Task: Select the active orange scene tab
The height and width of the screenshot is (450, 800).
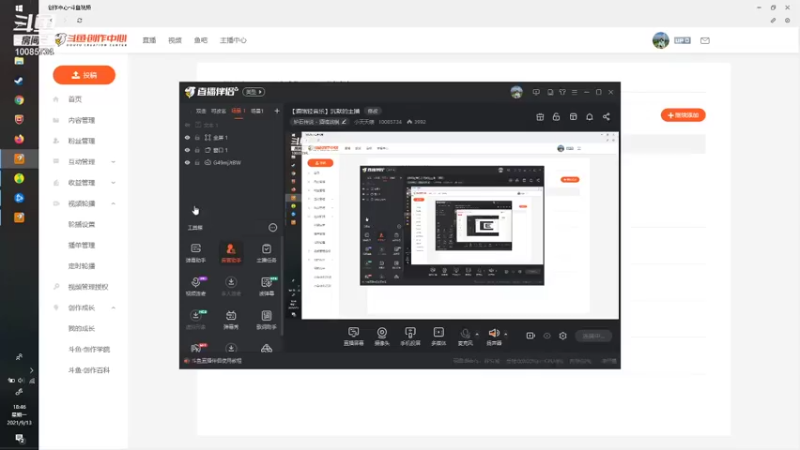Action: tap(238, 111)
